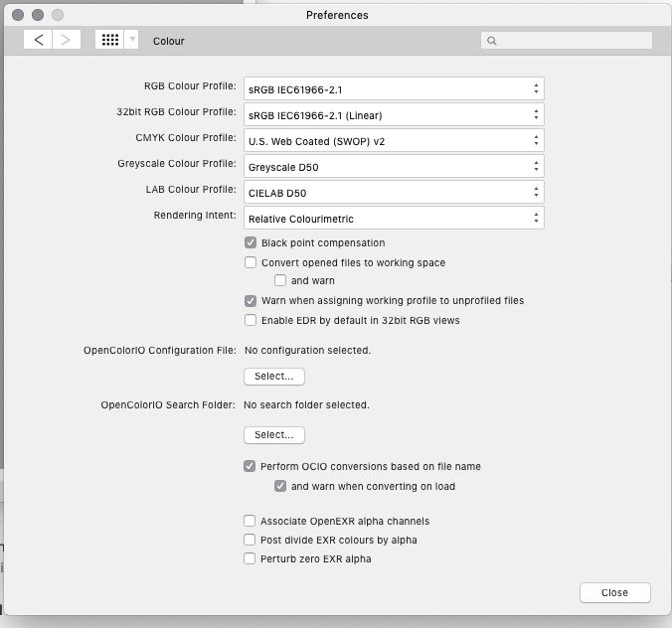Enable Convert opened files to working space
Viewport: 672px width, 628px height.
click(x=251, y=262)
